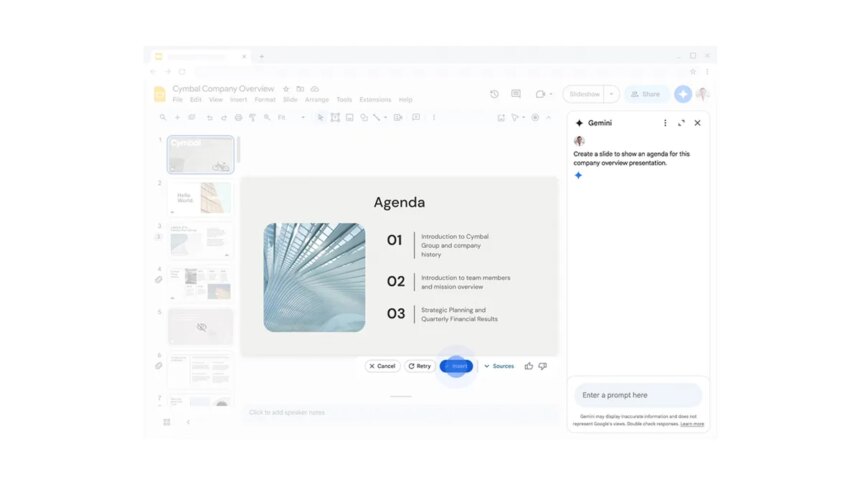
Task: Open the Slideshow dropdown arrow
Action: click(611, 94)
